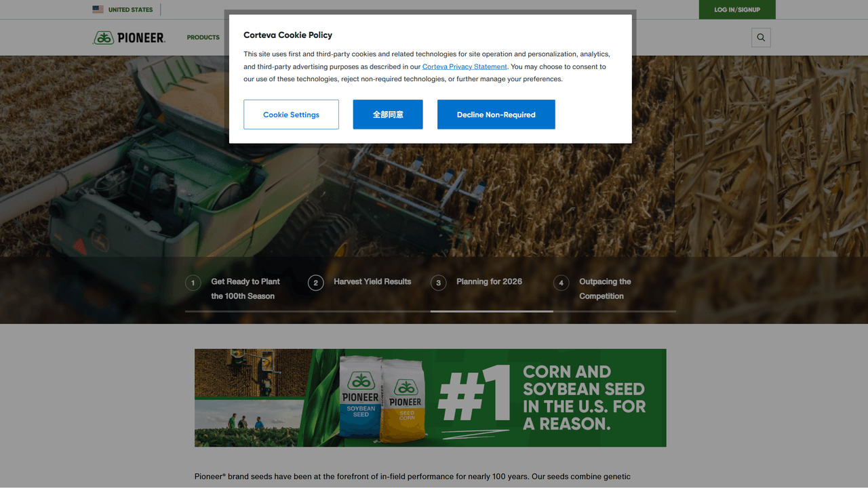This screenshot has width=868, height=488.
Task: Click the #1 Corn and Soybean Seed banner
Action: pos(431,398)
